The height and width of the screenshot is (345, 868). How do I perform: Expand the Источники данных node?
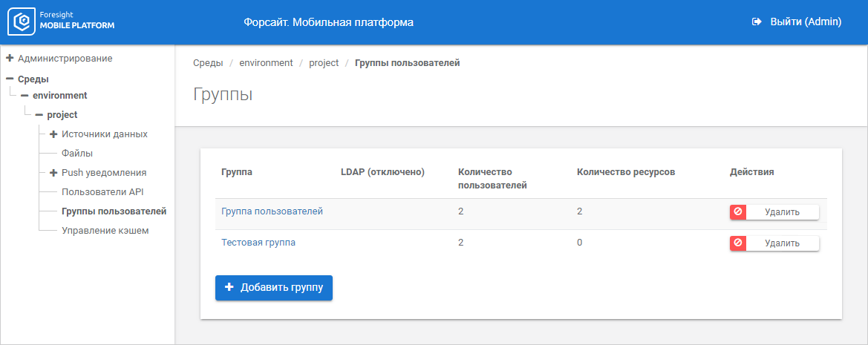(x=53, y=134)
